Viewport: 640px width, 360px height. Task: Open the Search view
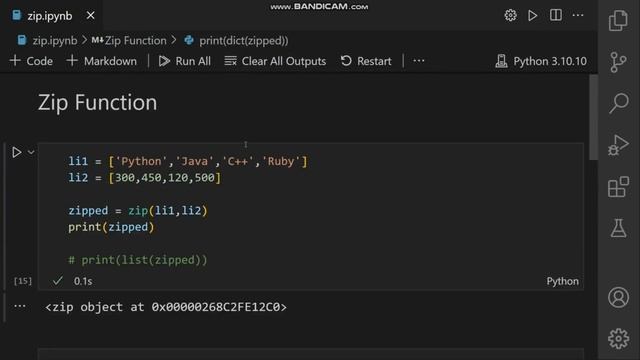pyautogui.click(x=619, y=103)
